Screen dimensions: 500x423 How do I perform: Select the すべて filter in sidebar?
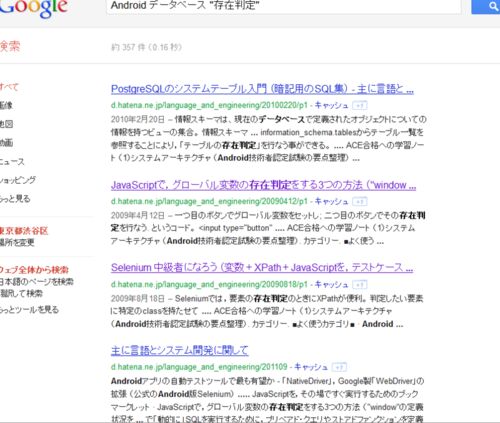click(x=9, y=87)
